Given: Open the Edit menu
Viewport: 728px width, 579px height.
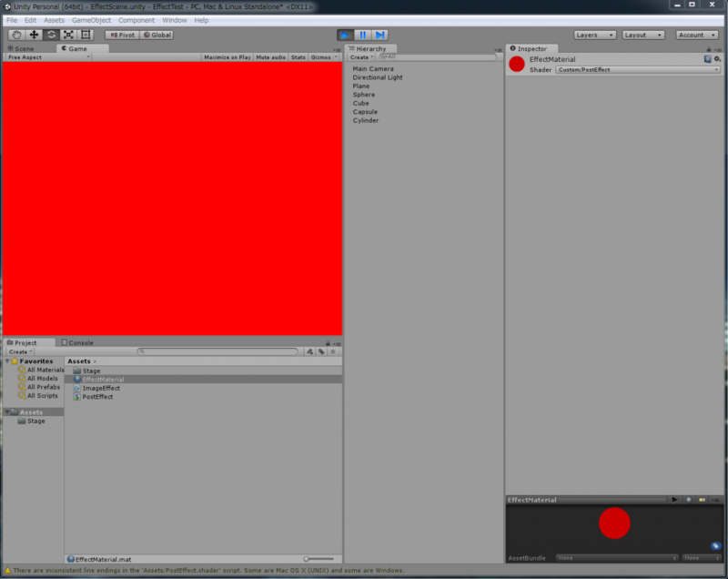Looking at the screenshot, I should (30, 20).
